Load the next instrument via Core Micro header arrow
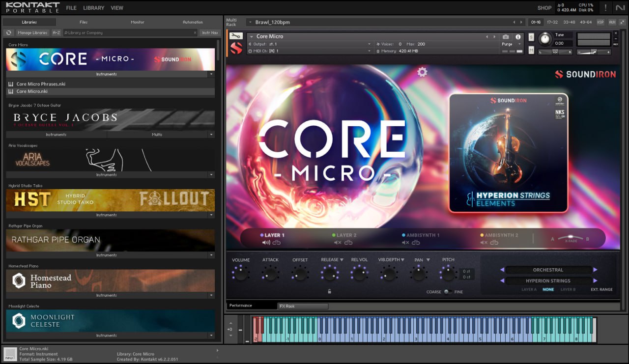 tap(494, 37)
